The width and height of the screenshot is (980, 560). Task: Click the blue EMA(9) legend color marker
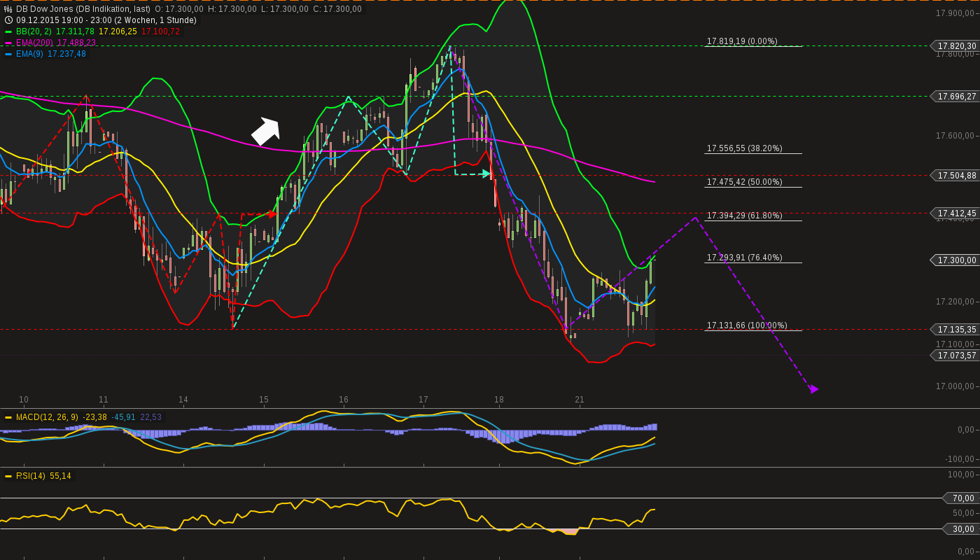click(x=8, y=54)
